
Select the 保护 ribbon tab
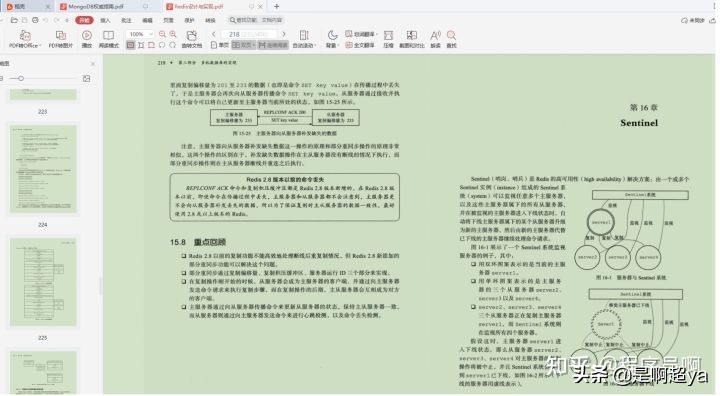click(189, 20)
